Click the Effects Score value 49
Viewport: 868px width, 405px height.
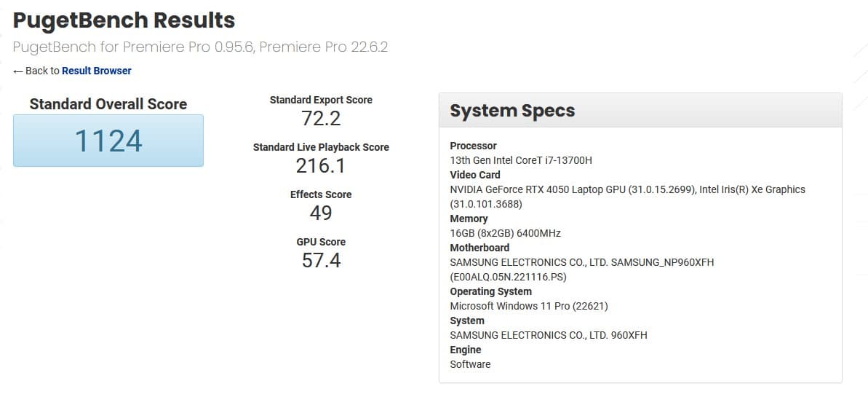pos(321,213)
